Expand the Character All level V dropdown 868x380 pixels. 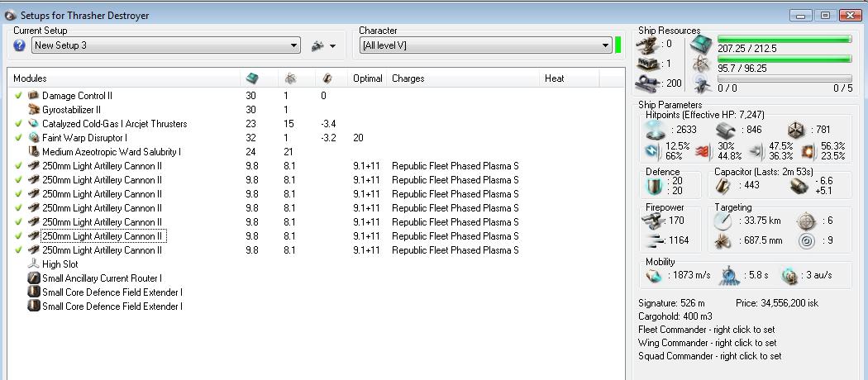[x=485, y=45]
